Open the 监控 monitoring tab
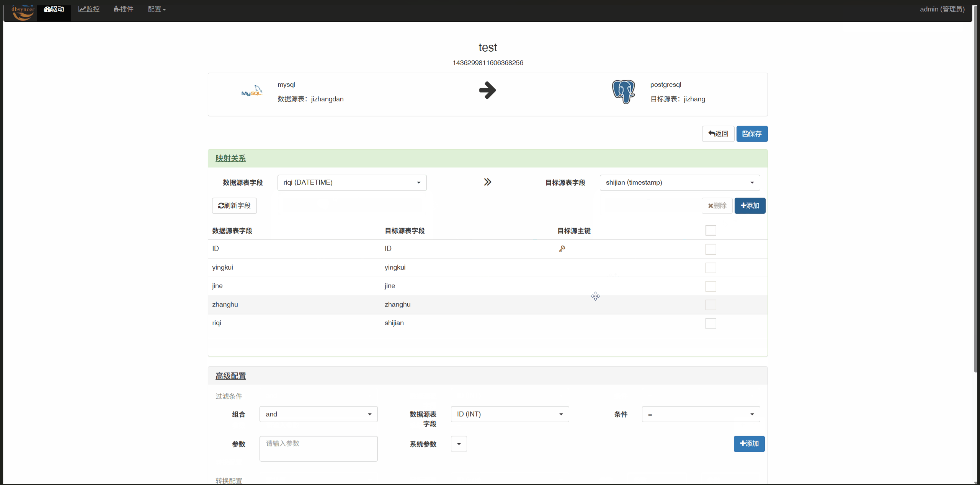This screenshot has width=980, height=485. [89, 9]
